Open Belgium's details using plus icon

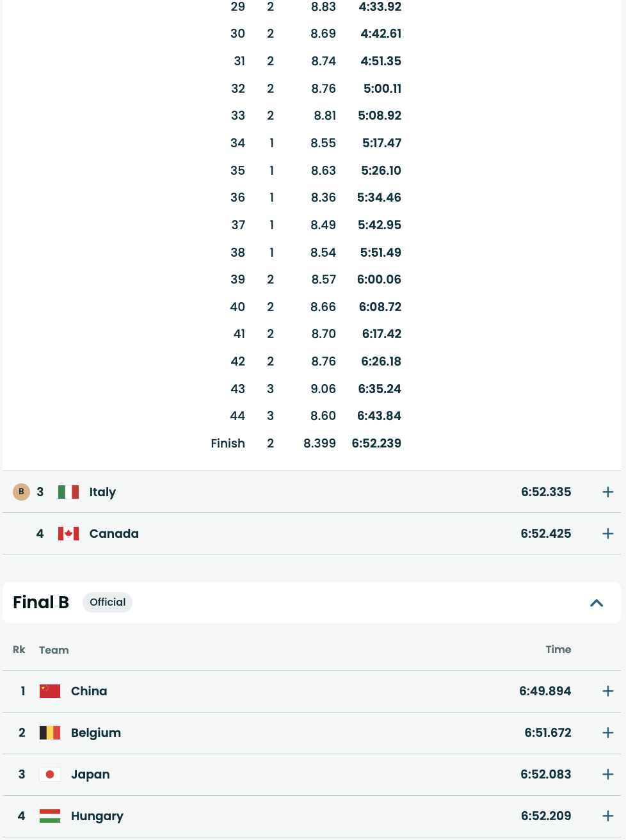point(607,732)
